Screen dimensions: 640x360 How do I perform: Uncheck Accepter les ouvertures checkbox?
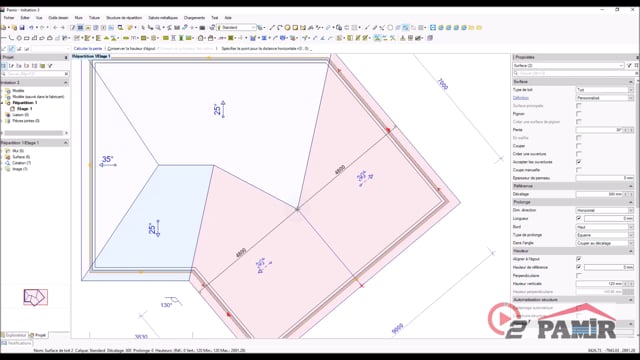(x=578, y=162)
